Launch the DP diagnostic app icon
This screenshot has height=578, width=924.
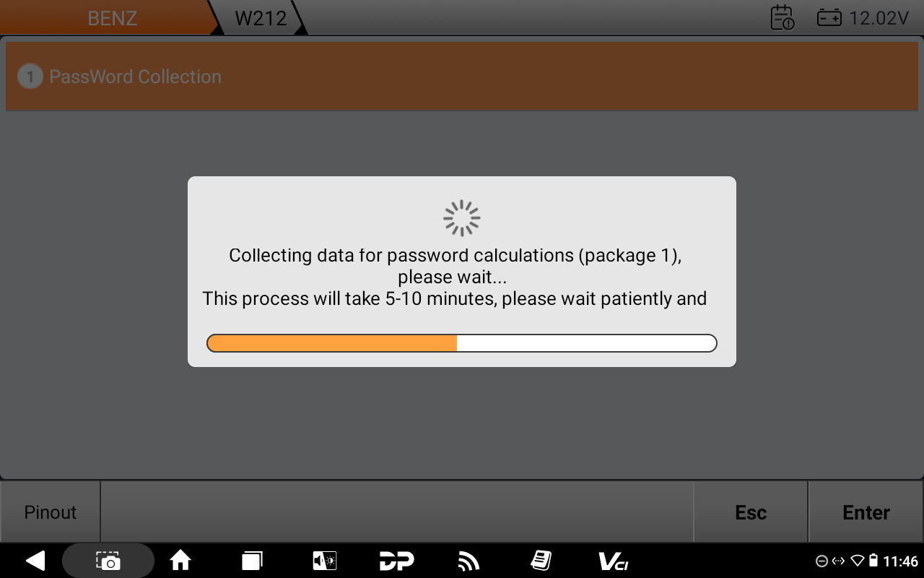[396, 561]
